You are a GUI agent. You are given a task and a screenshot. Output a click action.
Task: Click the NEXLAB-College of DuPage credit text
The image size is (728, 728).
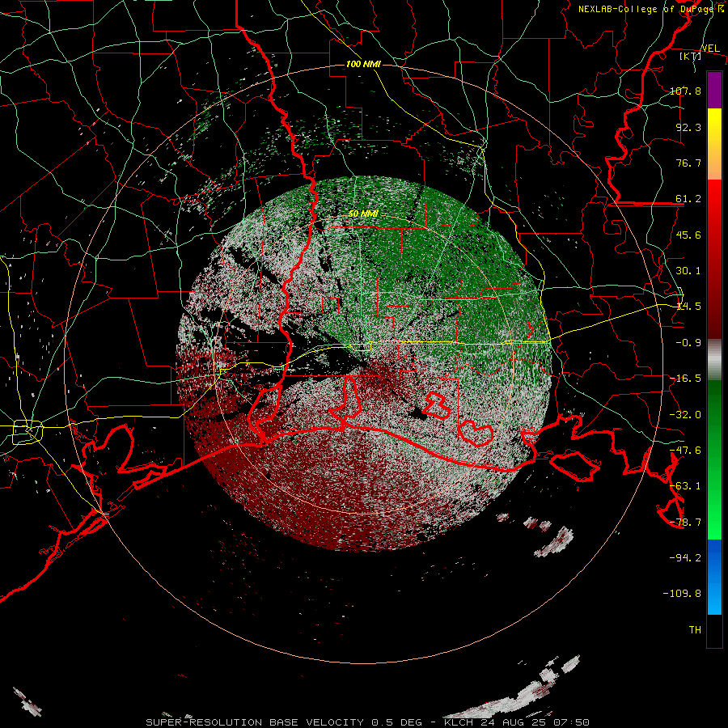(651, 9)
